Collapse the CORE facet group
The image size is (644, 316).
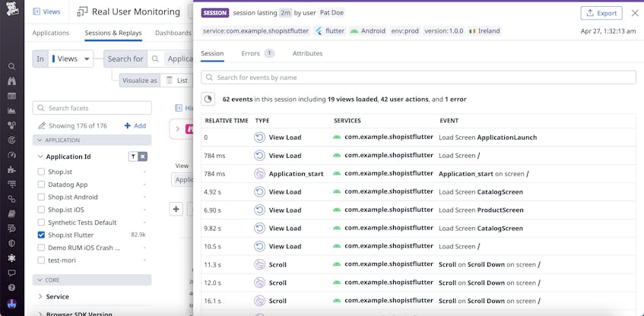92,280
